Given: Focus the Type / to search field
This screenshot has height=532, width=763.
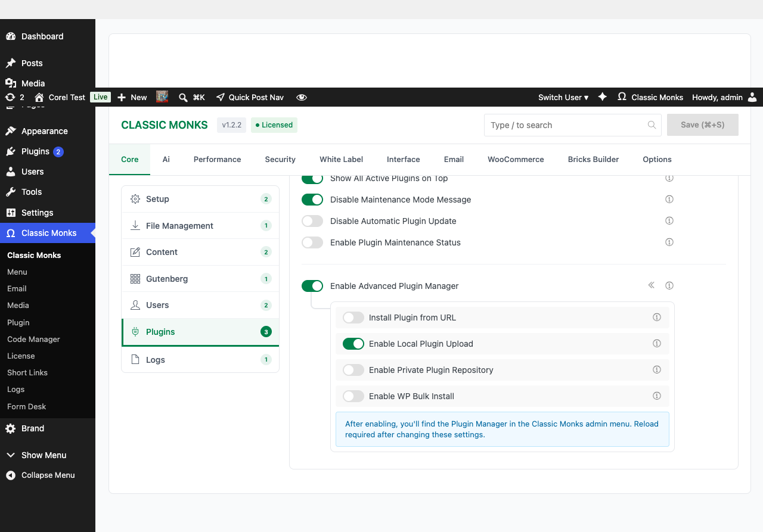Looking at the screenshot, I should pyautogui.click(x=572, y=125).
